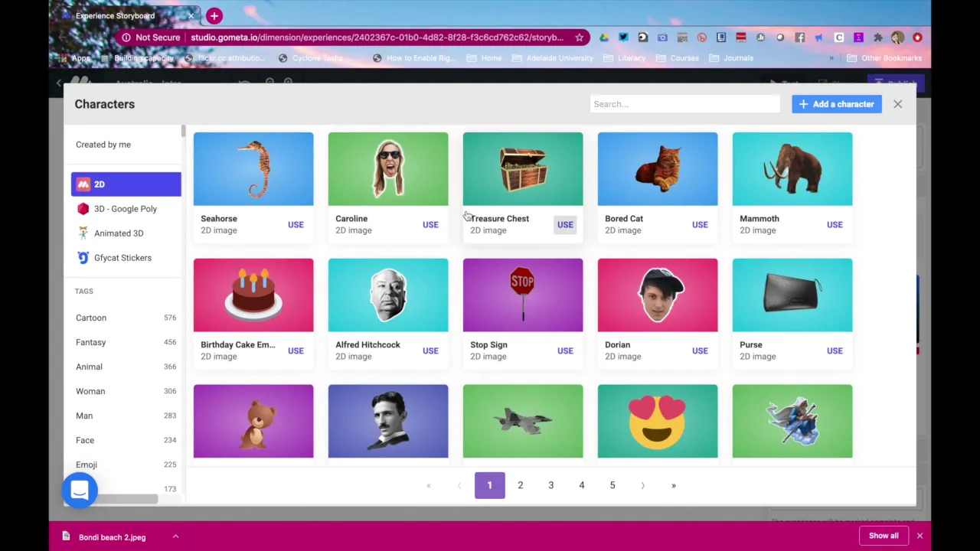Select the Mammoth thumbnail
The width and height of the screenshot is (980, 551).
click(x=792, y=169)
